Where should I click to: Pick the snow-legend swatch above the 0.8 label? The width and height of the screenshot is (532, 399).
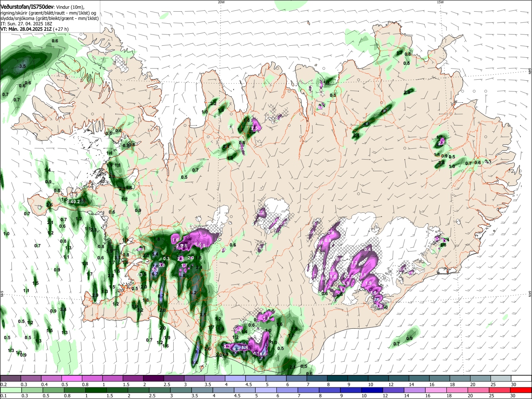coord(92,379)
